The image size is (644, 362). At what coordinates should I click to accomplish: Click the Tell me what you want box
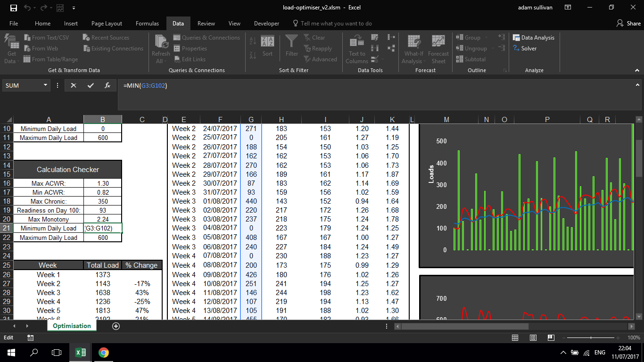[336, 24]
